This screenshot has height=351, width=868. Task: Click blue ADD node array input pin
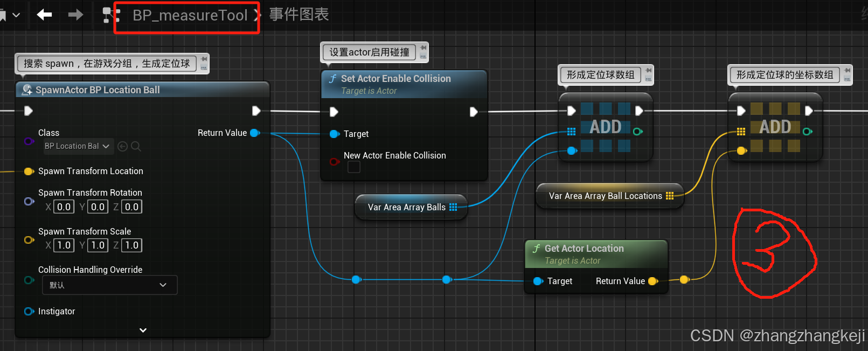coord(572,132)
